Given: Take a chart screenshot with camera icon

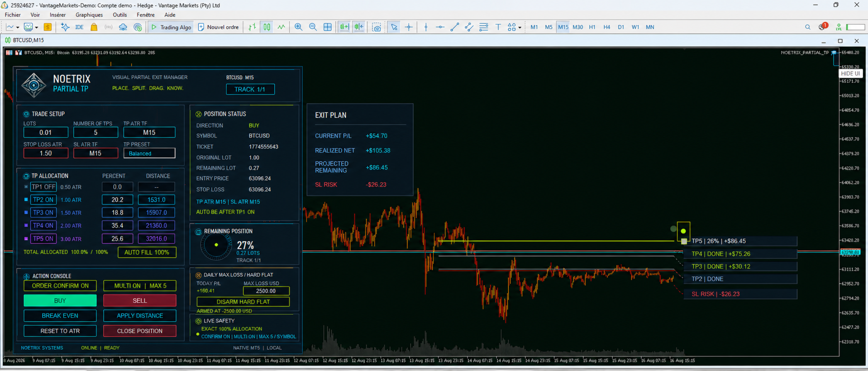Looking at the screenshot, I should pos(377,27).
